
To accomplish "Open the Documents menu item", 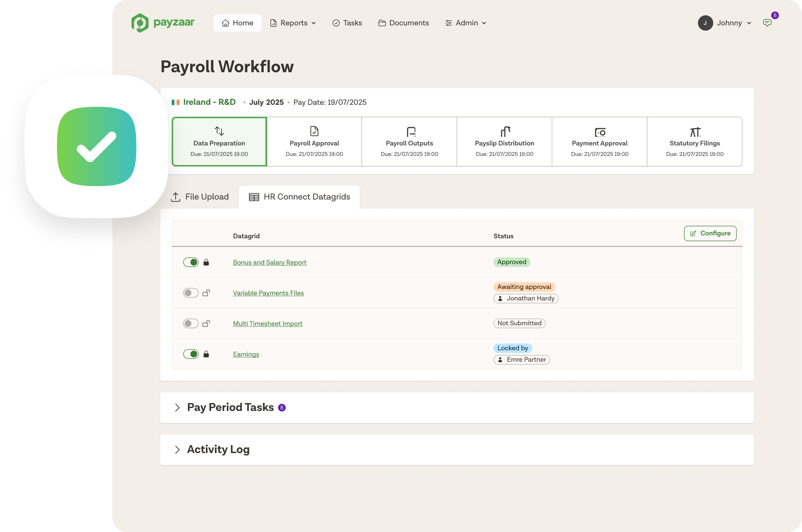I will click(404, 23).
